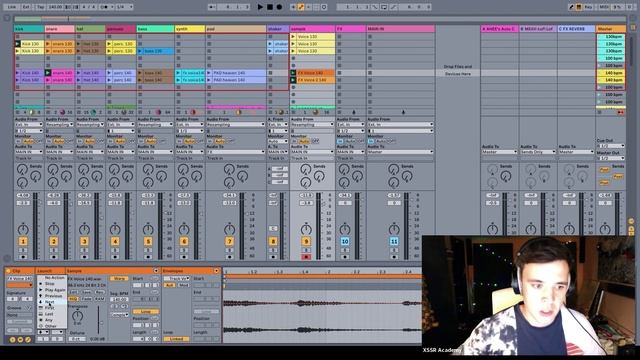The height and width of the screenshot is (360, 640).
Task: Choose No Action in follow action menu
Action: (54, 278)
